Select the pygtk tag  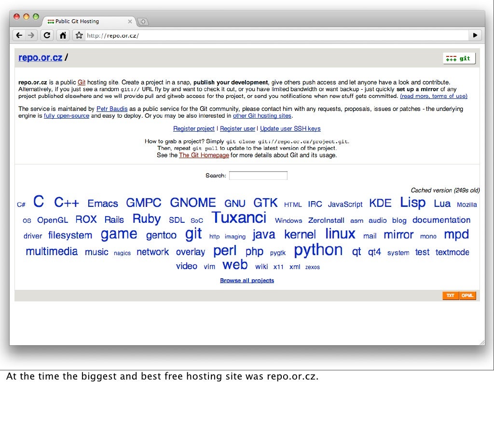(278, 253)
